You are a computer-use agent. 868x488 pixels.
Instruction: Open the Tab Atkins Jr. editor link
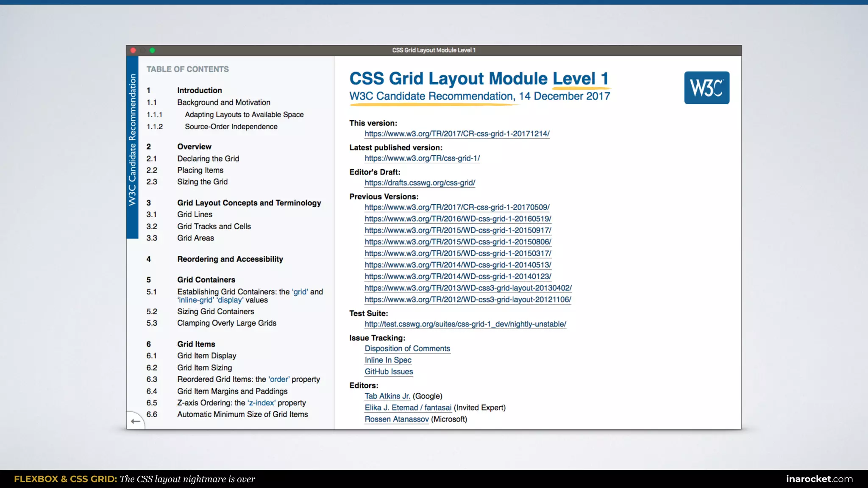click(387, 396)
